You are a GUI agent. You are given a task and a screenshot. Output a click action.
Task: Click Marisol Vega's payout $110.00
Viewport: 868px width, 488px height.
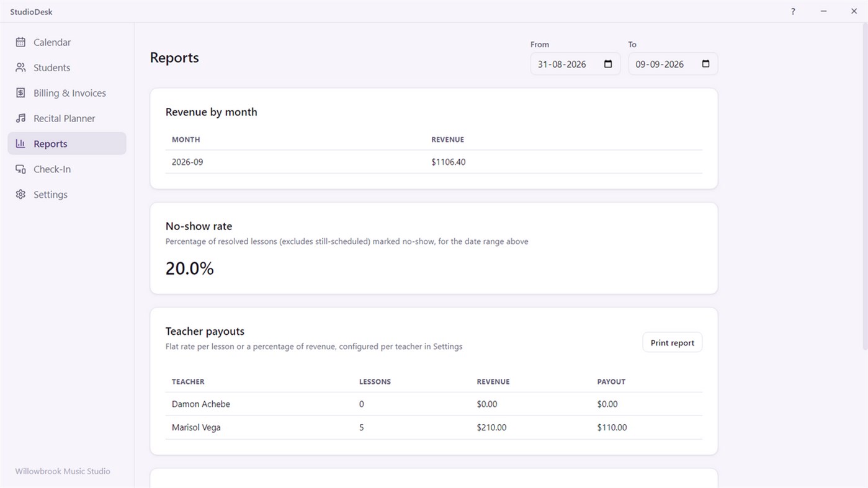point(612,428)
